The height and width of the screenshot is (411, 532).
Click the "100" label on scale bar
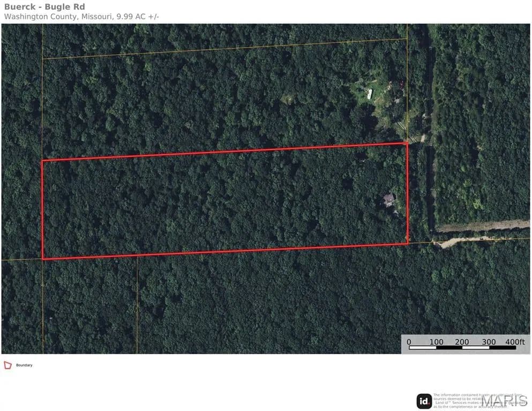(436, 342)
